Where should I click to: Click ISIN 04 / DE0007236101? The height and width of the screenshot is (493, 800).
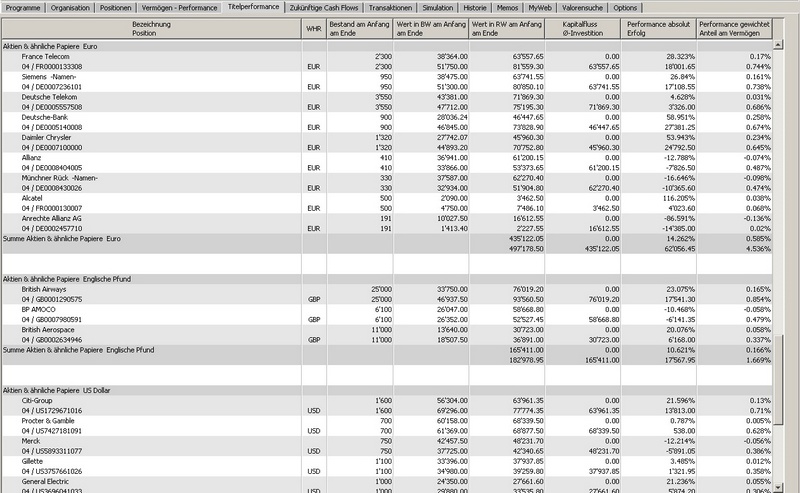pyautogui.click(x=52, y=87)
